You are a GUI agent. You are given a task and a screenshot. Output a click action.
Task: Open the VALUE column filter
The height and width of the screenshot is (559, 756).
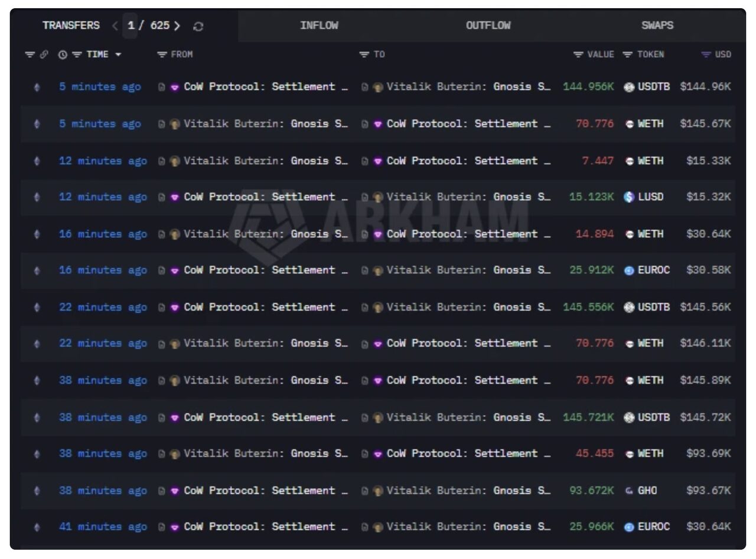click(x=579, y=54)
